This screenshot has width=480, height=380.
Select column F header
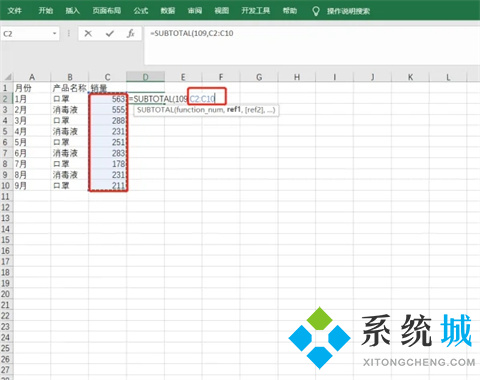[221, 77]
